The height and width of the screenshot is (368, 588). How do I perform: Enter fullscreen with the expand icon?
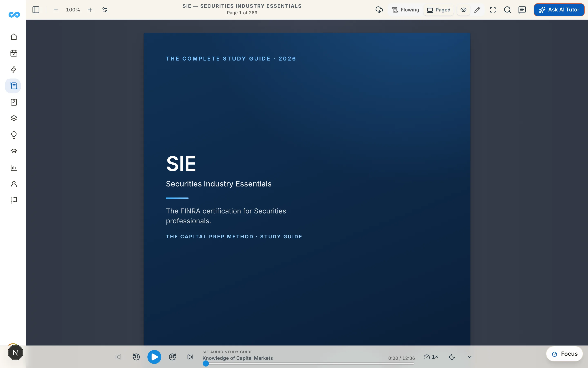(493, 10)
